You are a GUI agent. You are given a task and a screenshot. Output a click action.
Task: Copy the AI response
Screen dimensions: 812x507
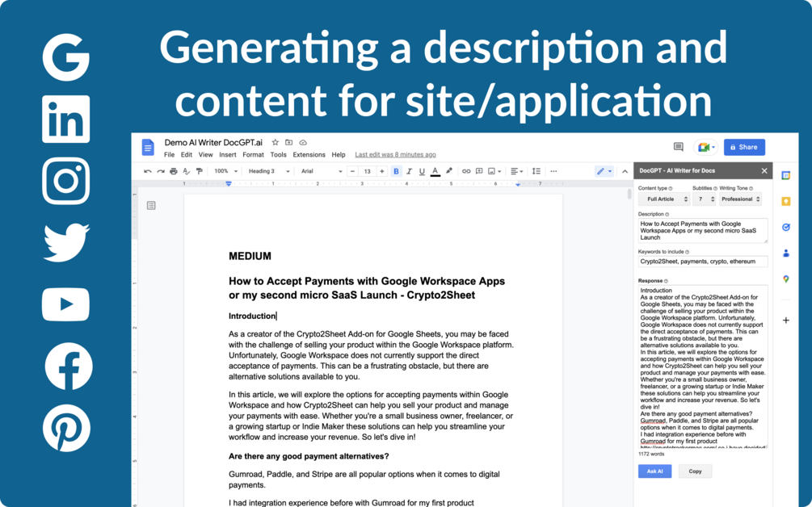695,471
